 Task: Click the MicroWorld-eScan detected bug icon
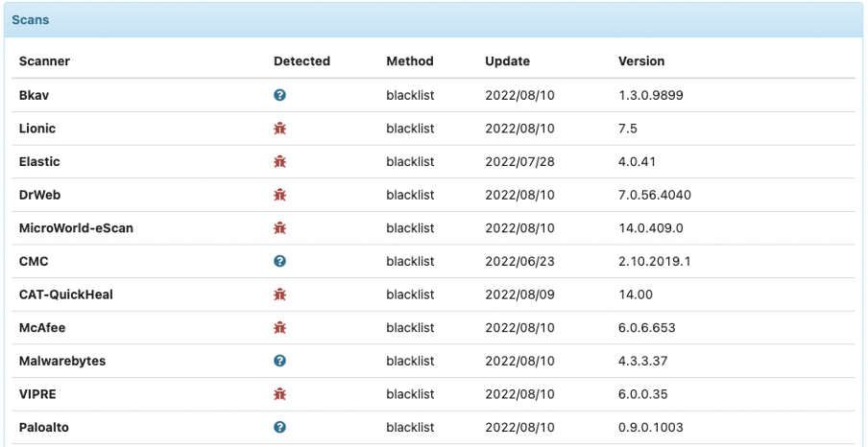pyautogui.click(x=279, y=228)
